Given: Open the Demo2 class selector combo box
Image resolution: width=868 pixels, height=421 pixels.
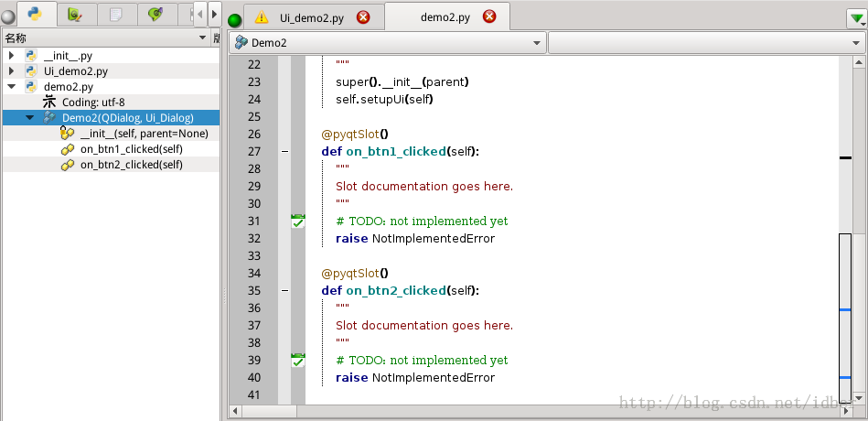Looking at the screenshot, I should [x=388, y=43].
